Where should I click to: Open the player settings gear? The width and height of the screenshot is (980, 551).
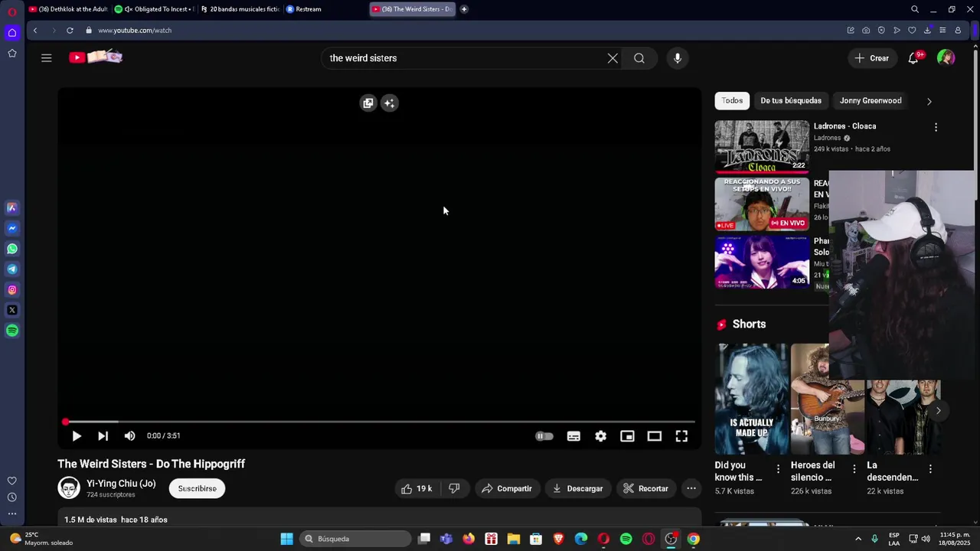(601, 436)
